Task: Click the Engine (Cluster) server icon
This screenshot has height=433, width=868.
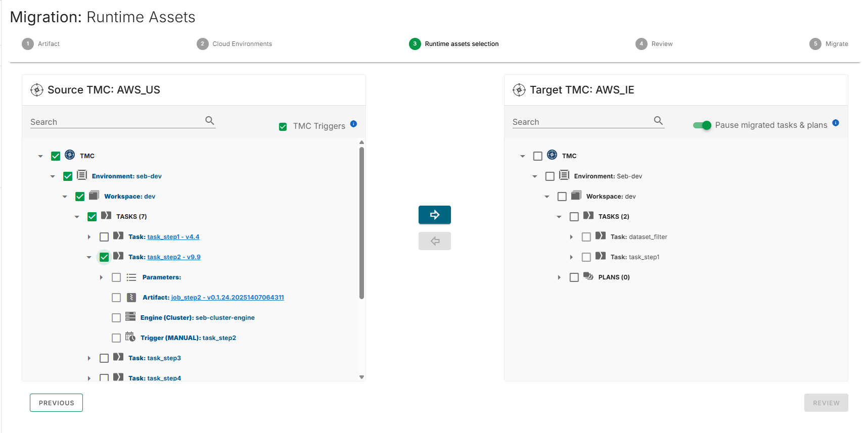Action: (x=130, y=317)
